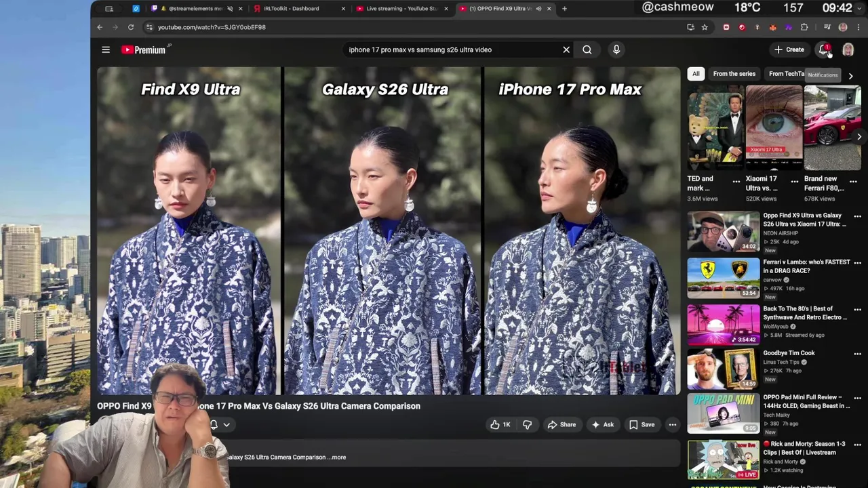Run search with the magnifier button
This screenshot has width=868, height=488.
point(587,49)
